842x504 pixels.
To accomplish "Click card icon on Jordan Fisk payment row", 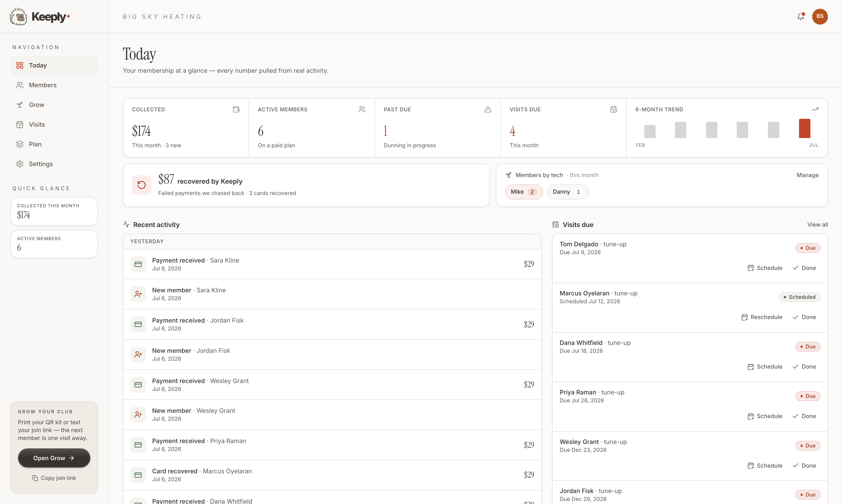I will pyautogui.click(x=138, y=324).
